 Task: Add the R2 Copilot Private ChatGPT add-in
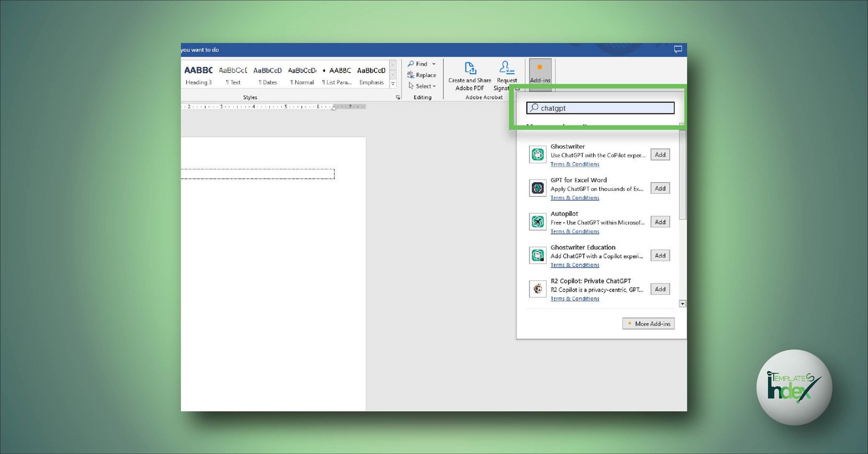[x=660, y=289]
